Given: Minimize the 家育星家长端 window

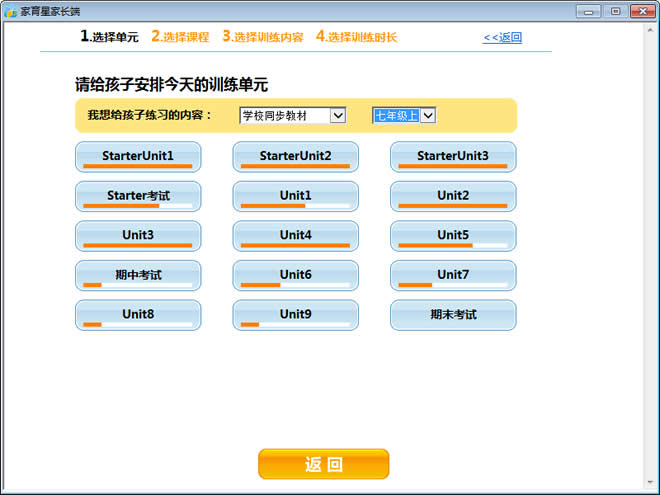Looking at the screenshot, I should coord(588,11).
